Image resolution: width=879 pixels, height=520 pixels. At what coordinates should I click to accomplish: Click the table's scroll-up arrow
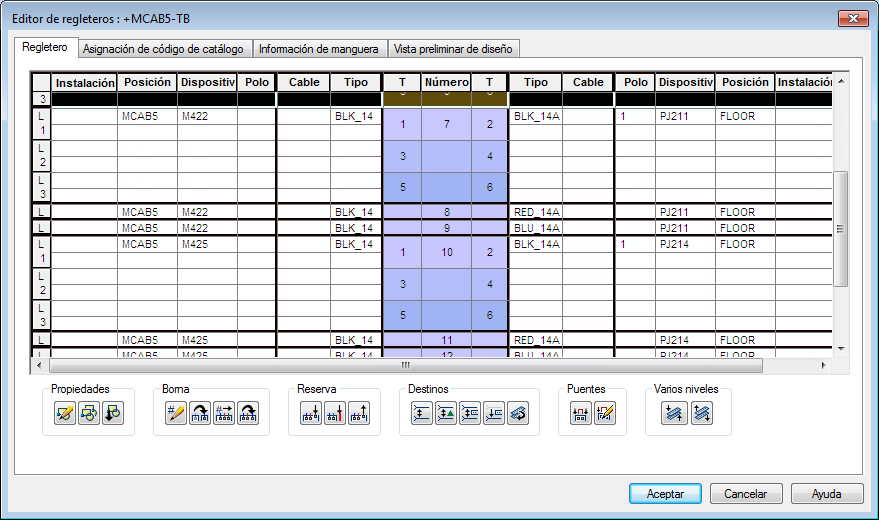point(841,81)
